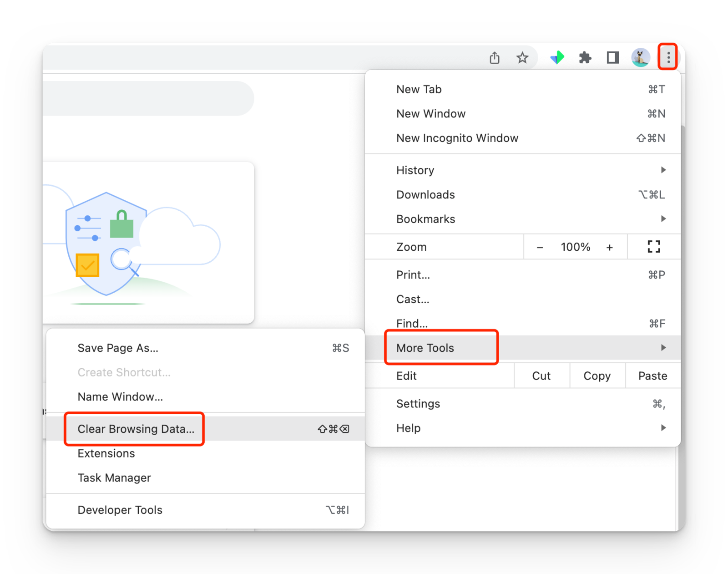Click the profile avatar icon
The height and width of the screenshot is (574, 728).
click(641, 57)
